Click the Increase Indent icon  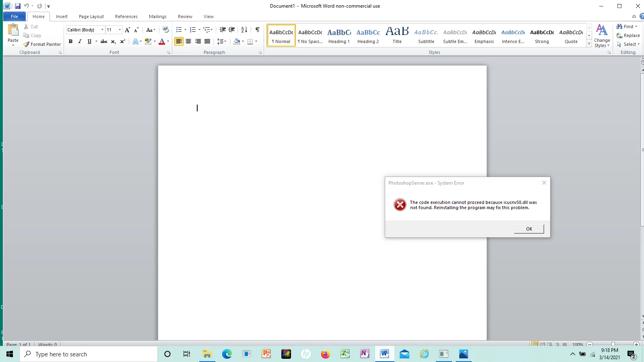click(232, 30)
